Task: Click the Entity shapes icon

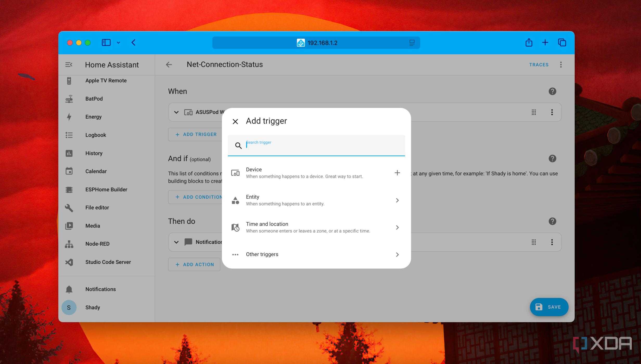Action: (x=235, y=200)
